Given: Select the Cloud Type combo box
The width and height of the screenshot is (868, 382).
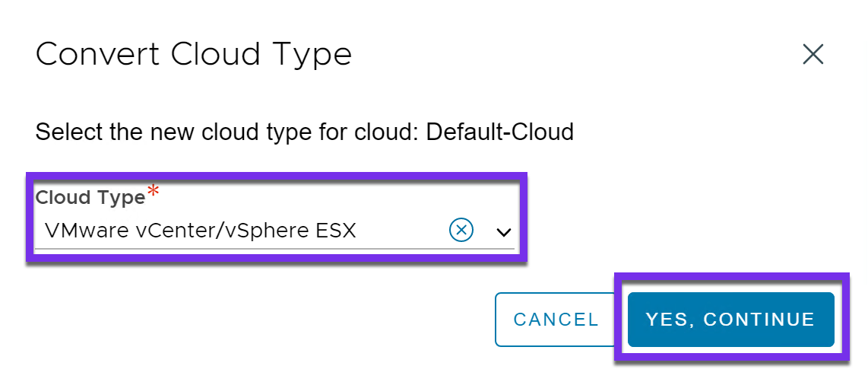Looking at the screenshot, I should [243, 230].
